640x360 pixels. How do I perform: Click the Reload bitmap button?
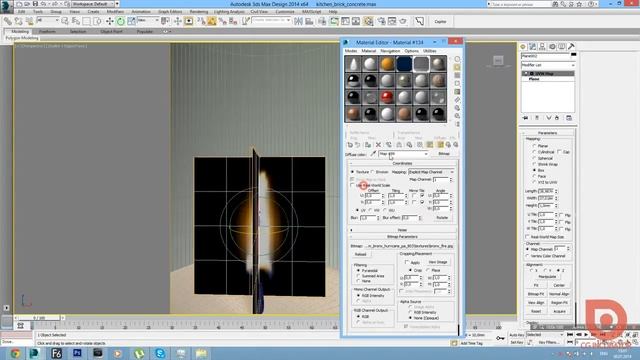coord(360,254)
